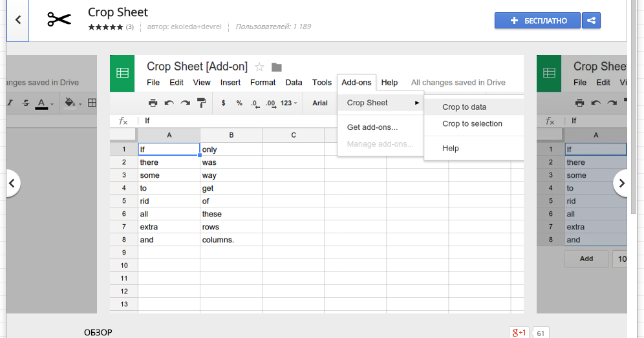
Task: Open the 123 number formats dropdown
Action: point(288,103)
